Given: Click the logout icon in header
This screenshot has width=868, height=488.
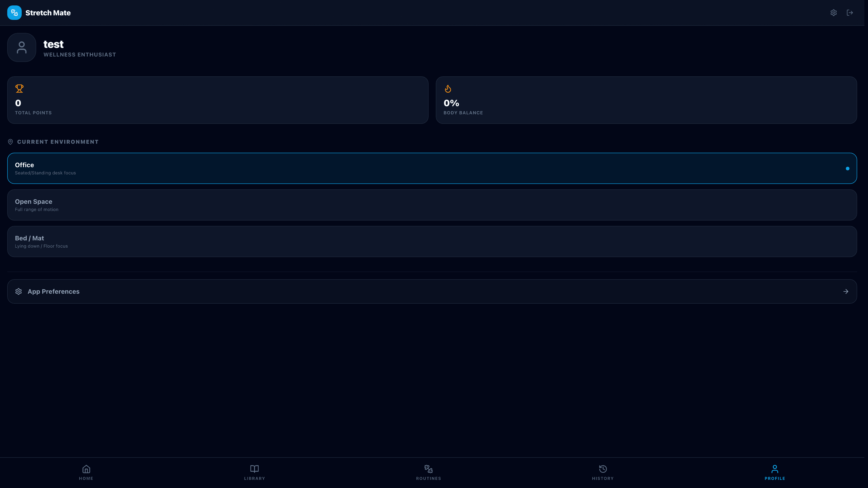Looking at the screenshot, I should click(x=850, y=13).
